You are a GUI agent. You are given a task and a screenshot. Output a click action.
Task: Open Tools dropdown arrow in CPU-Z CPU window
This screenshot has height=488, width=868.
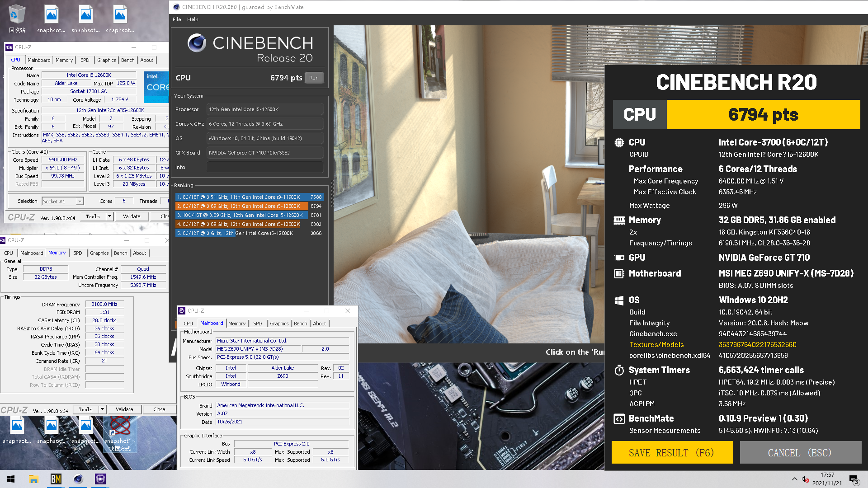(109, 216)
